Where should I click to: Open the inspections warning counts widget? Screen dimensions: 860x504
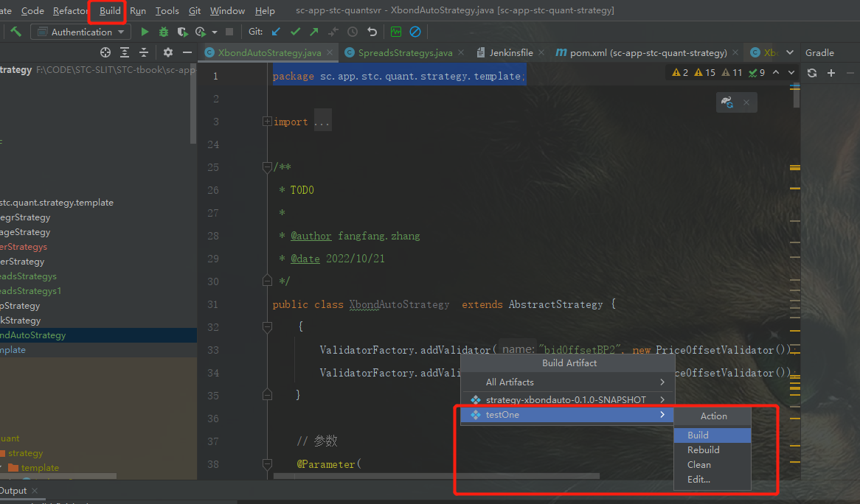pyautogui.click(x=718, y=72)
